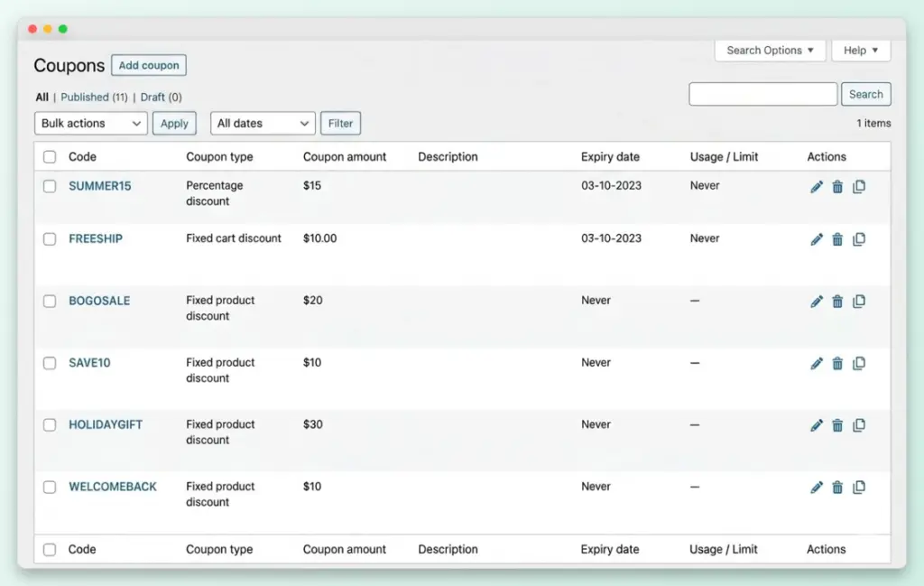
Task: Open the Bulk actions dropdown
Action: (x=90, y=123)
